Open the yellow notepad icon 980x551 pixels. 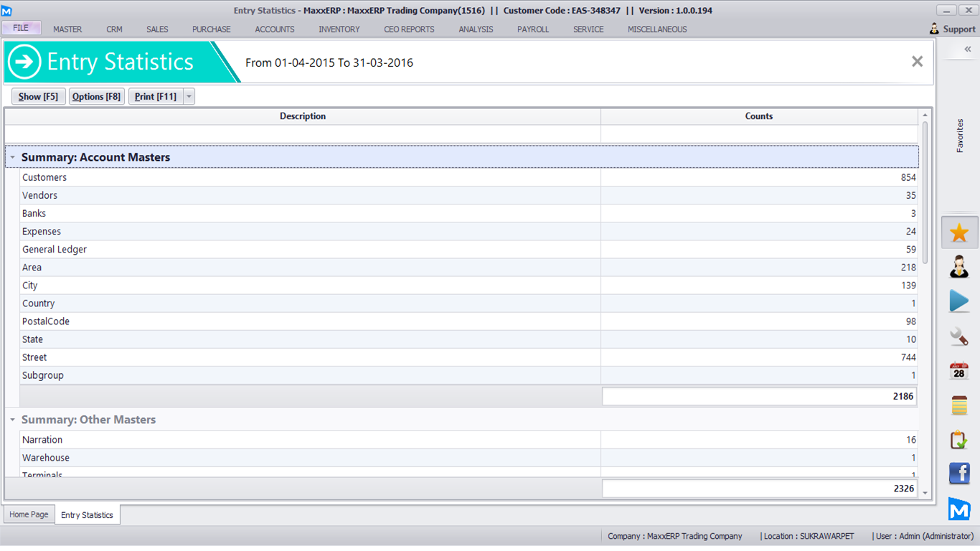point(959,405)
